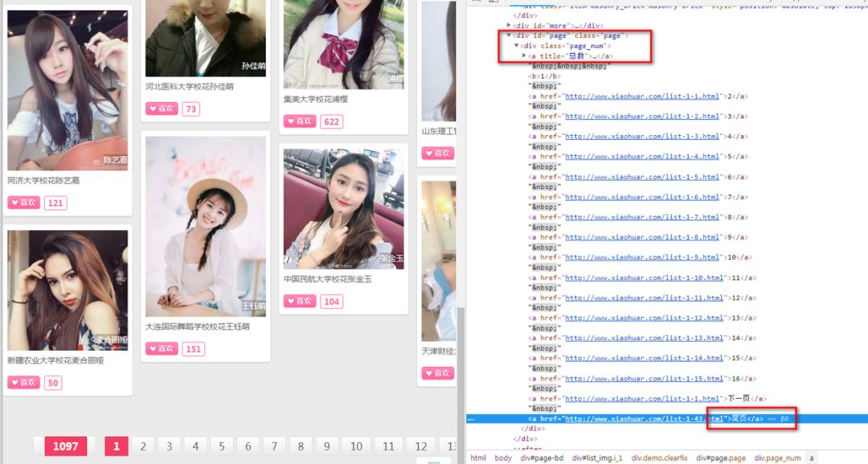Open list-1-12.html href in DevTools

pyautogui.click(x=645, y=318)
